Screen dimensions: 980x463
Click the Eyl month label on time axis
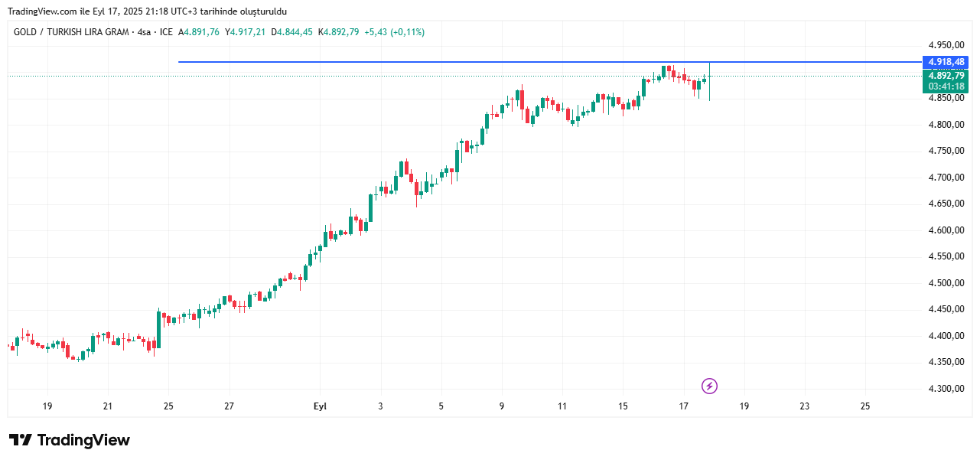(x=320, y=406)
